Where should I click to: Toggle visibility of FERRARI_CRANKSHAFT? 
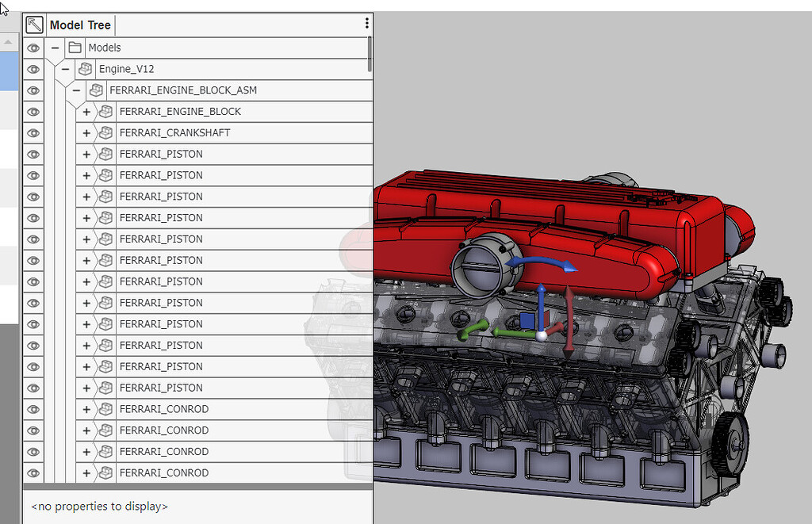pos(33,132)
